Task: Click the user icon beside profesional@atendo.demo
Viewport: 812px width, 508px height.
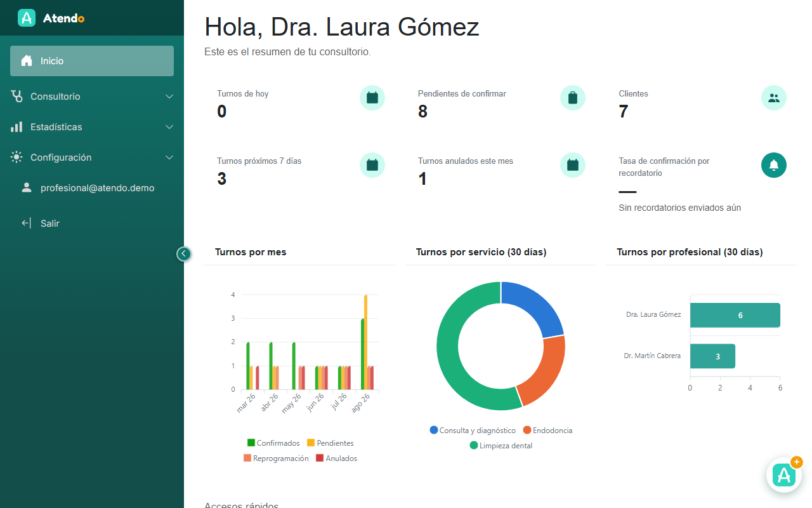Action: [x=27, y=188]
